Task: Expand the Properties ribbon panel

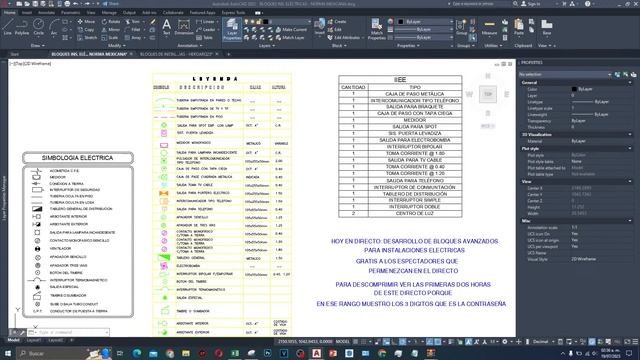Action: coord(409,46)
